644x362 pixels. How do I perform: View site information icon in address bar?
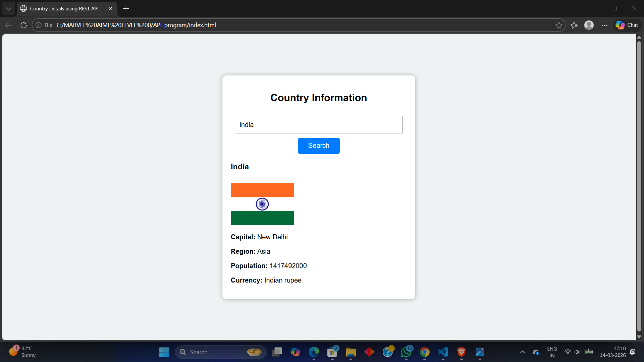39,25
